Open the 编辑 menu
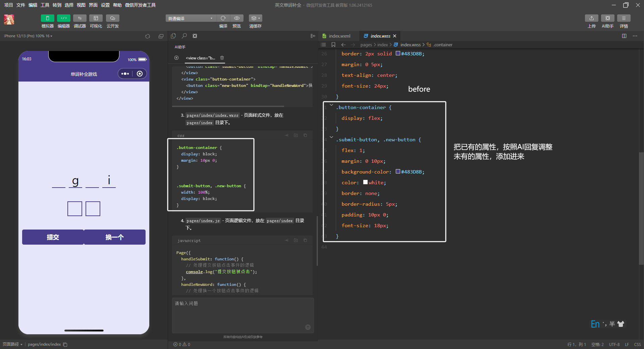The image size is (644, 349). click(x=33, y=5)
